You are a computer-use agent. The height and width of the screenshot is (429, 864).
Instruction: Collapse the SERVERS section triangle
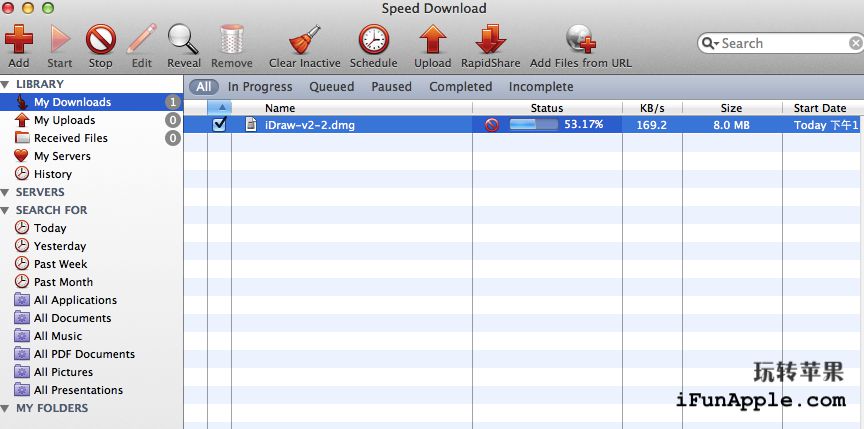(5, 193)
